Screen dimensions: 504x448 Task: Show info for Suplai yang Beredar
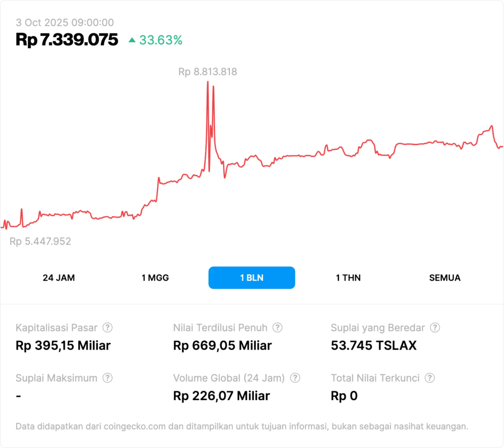coord(435,327)
